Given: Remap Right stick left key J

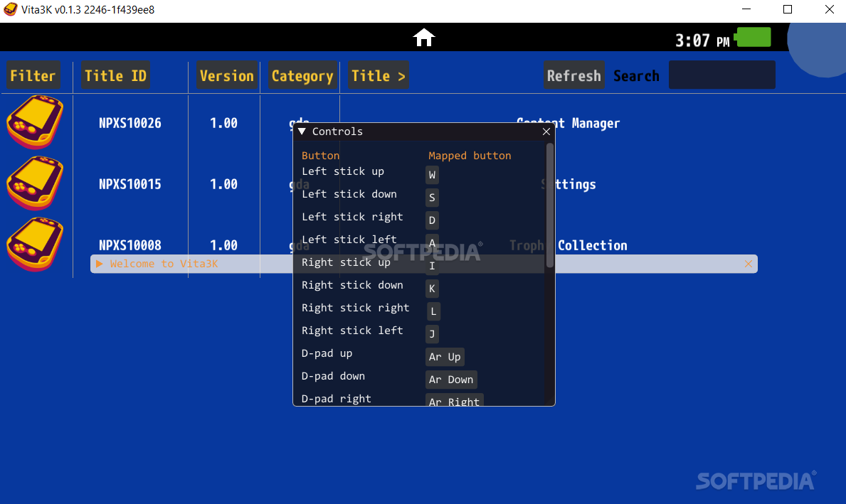Looking at the screenshot, I should point(432,334).
